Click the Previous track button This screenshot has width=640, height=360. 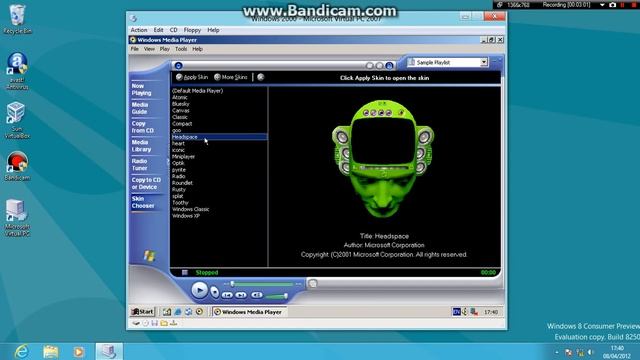[x=228, y=295]
